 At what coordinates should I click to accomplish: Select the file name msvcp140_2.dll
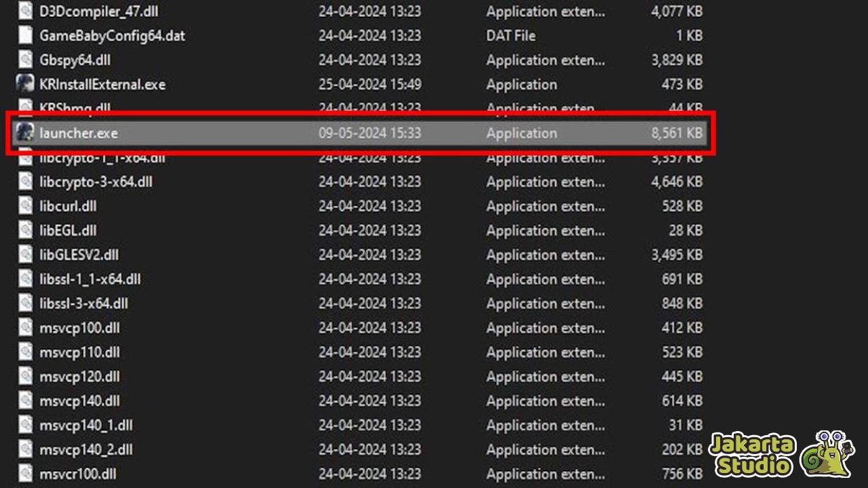(86, 451)
